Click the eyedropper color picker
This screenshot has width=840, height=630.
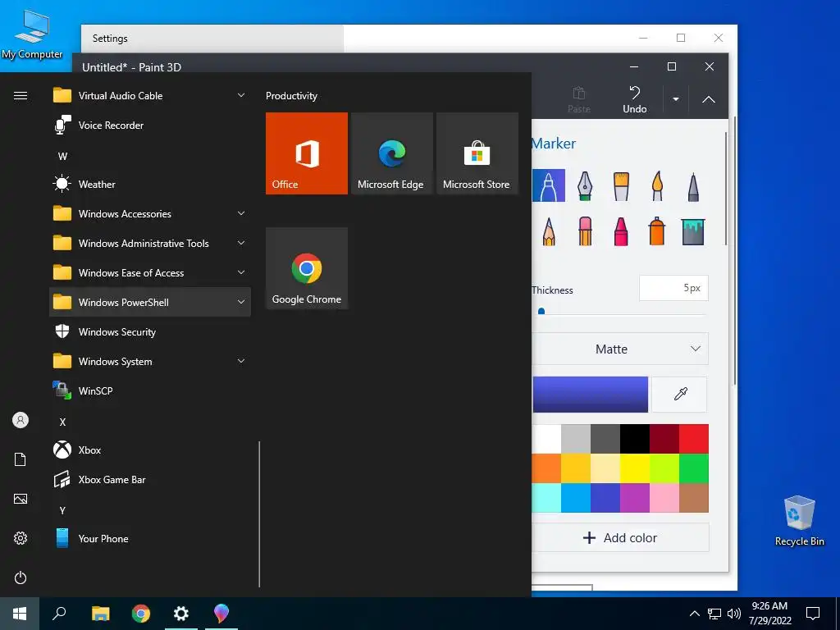click(680, 395)
